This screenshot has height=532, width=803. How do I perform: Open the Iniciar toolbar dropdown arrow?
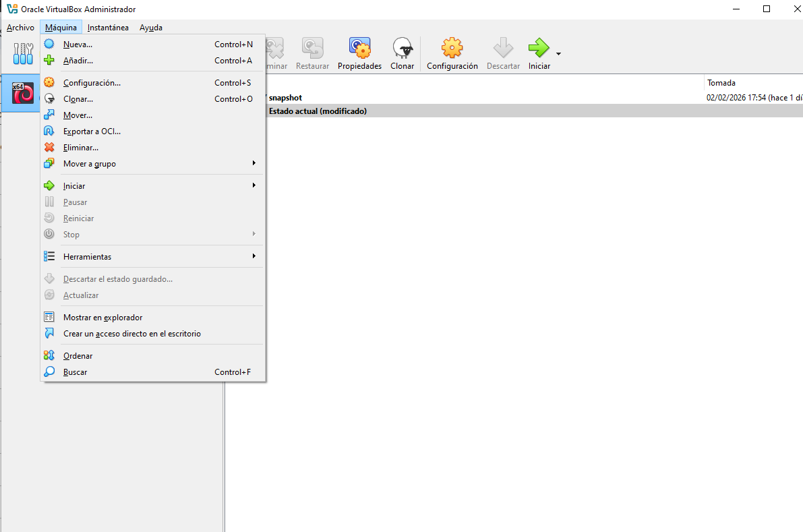tap(559, 53)
